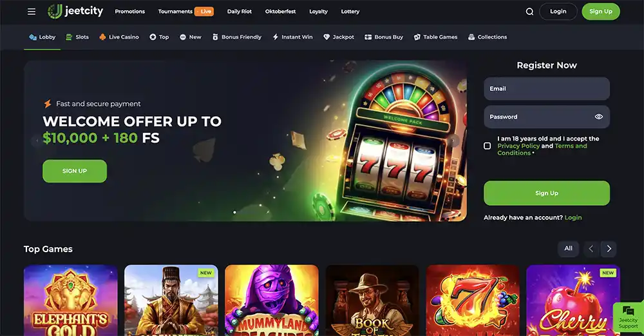Go to next Top Games page
Image resolution: width=644 pixels, height=336 pixels.
609,248
